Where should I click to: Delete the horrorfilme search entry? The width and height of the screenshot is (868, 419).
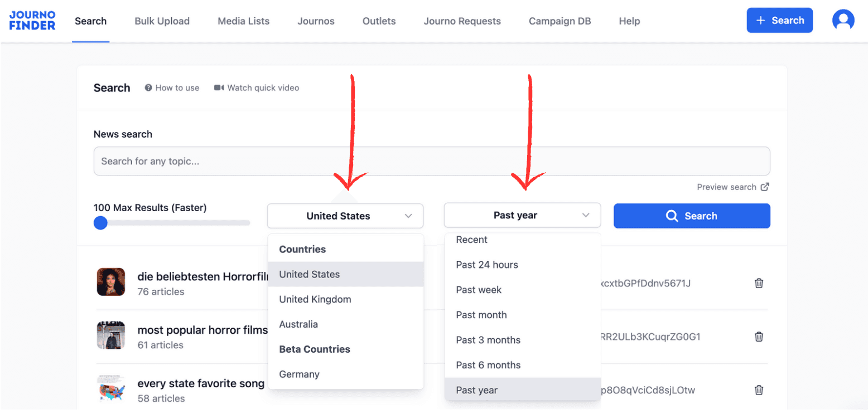(x=759, y=283)
